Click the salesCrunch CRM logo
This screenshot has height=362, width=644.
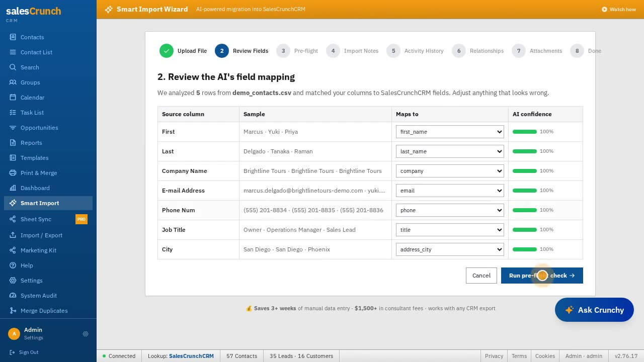(33, 14)
